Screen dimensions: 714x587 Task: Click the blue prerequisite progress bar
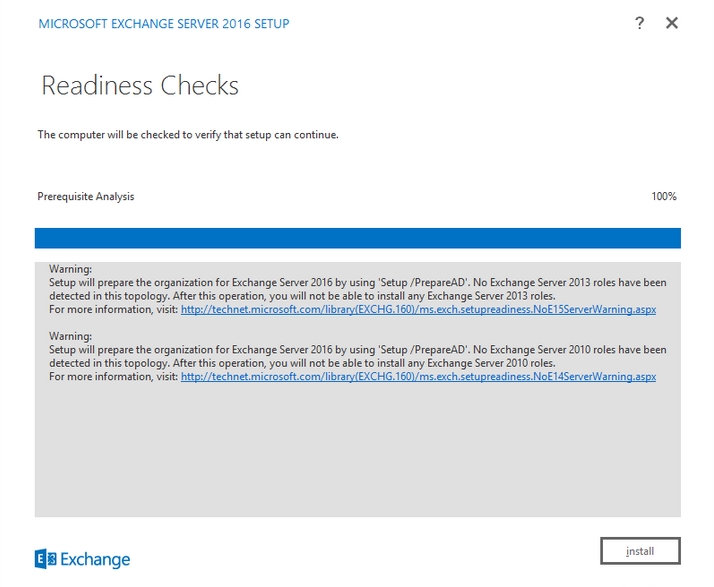point(357,238)
